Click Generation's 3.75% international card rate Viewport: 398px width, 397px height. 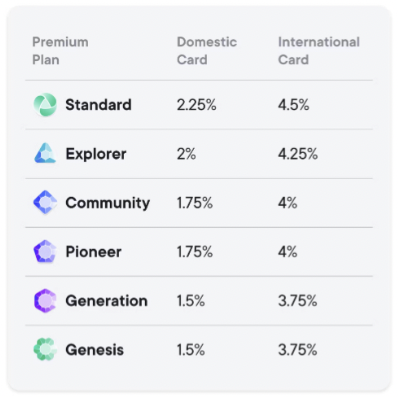(x=298, y=301)
